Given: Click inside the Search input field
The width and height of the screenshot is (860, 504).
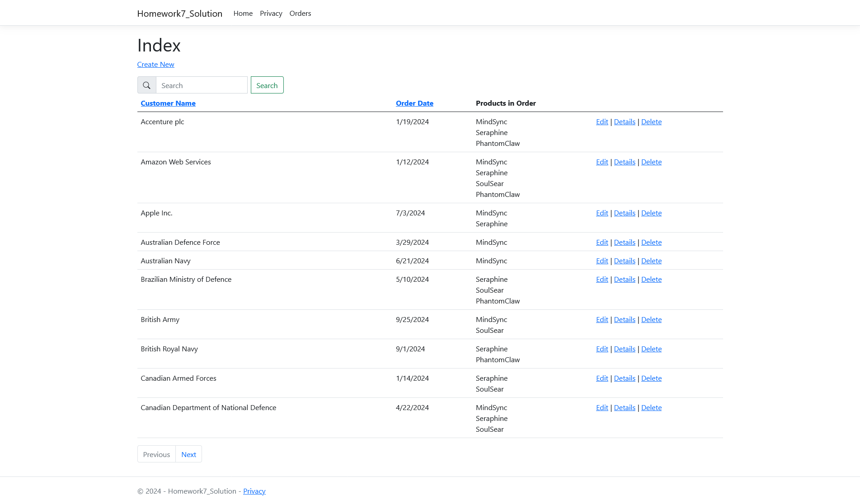Looking at the screenshot, I should [202, 85].
